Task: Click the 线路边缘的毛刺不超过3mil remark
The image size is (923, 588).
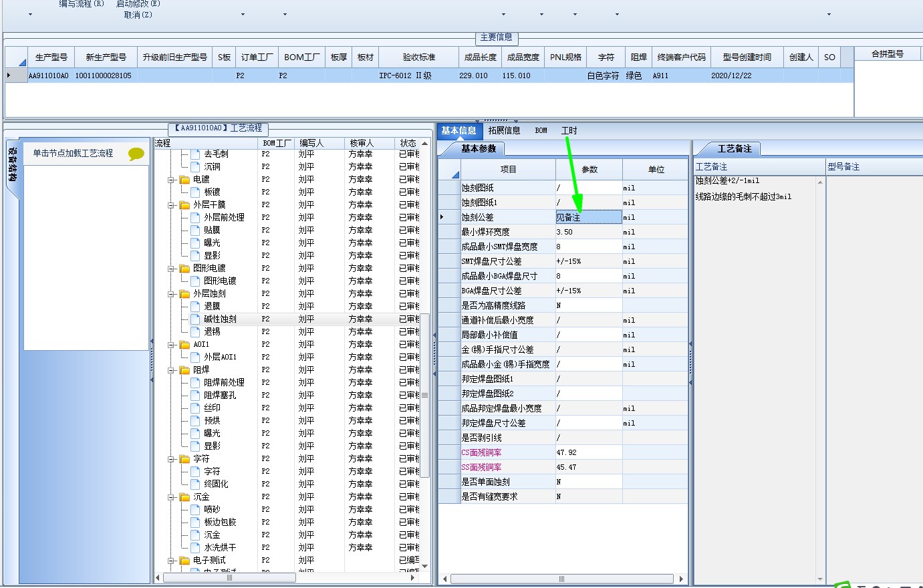Action: tap(743, 197)
